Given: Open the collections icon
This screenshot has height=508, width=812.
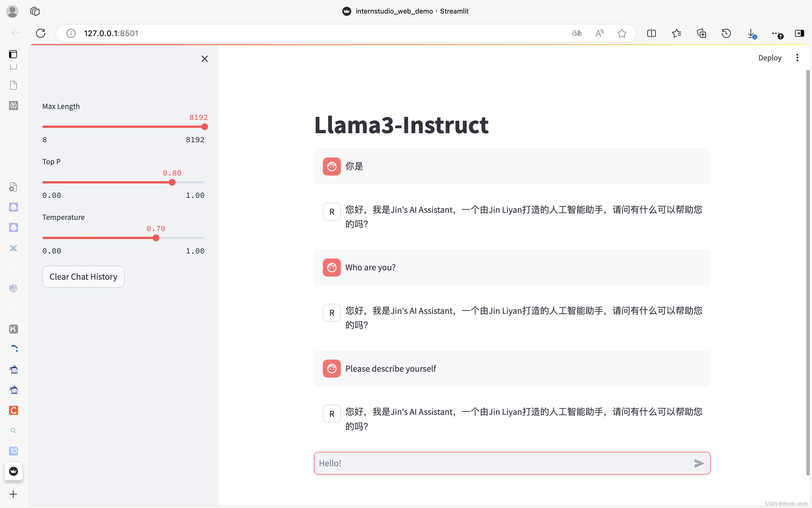Looking at the screenshot, I should (701, 33).
